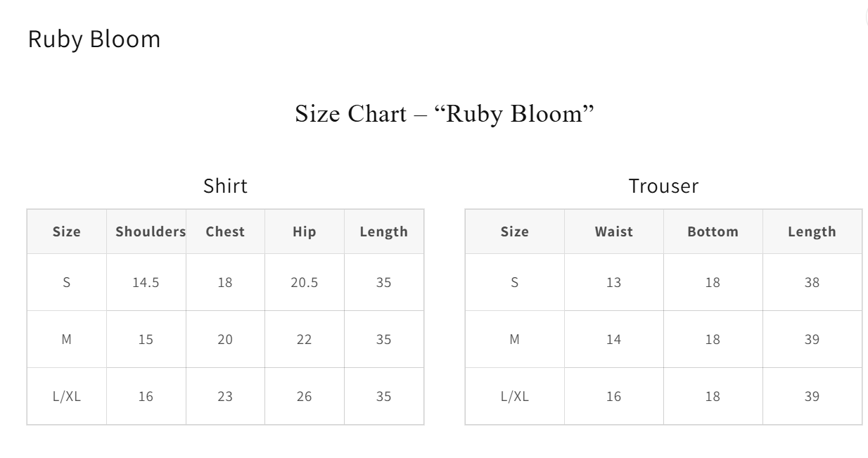
Task: Select the Chest column header
Action: coord(225,231)
